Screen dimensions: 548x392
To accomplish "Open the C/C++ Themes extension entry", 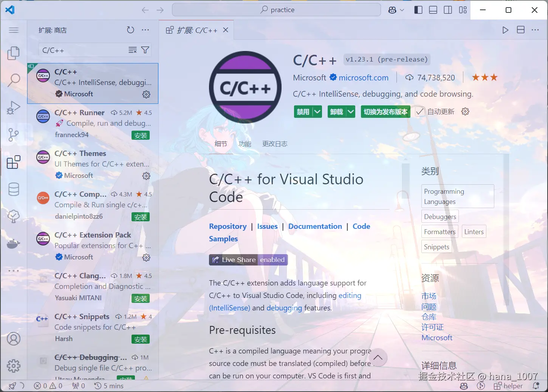I will click(93, 165).
